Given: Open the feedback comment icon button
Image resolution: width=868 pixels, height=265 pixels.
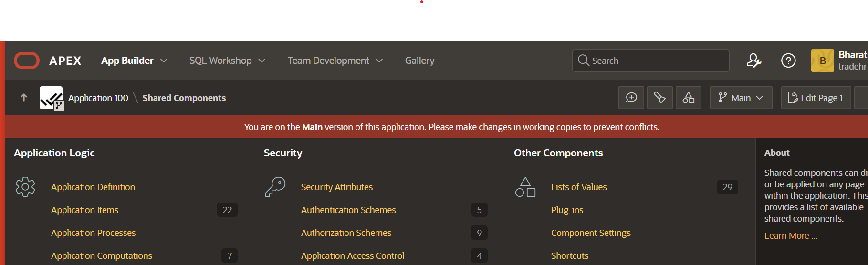Looking at the screenshot, I should 631,98.
